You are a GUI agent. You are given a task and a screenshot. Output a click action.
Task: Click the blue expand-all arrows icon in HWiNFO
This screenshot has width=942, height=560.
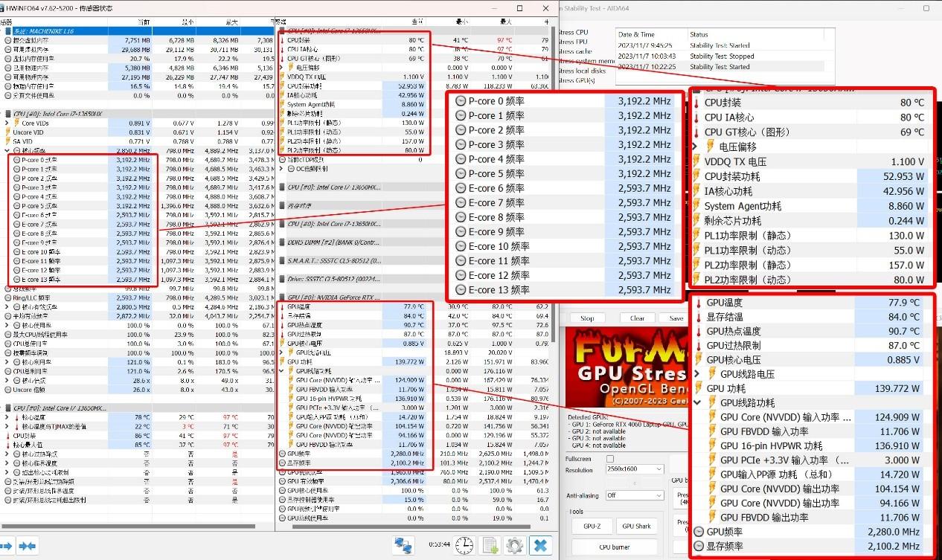pos(7,546)
